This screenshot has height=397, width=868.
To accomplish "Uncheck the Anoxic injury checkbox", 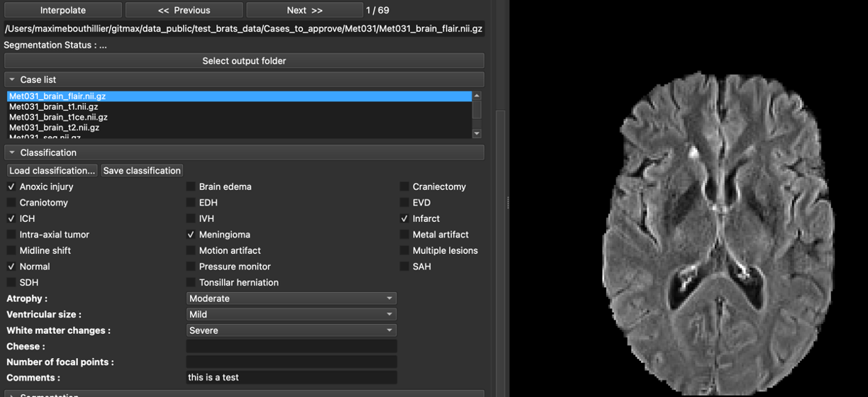I will [11, 186].
